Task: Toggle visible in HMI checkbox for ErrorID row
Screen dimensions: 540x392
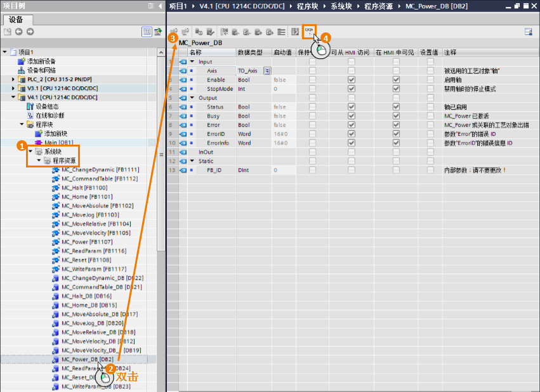Action: (396, 134)
